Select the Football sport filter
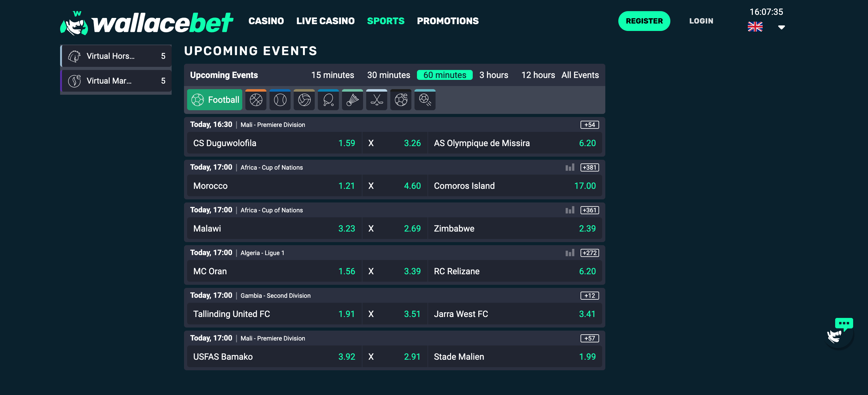 pos(215,100)
